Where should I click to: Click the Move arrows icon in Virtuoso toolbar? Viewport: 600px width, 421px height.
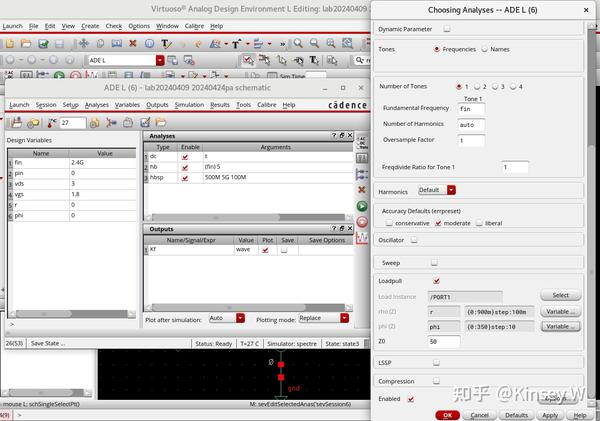tap(83, 43)
